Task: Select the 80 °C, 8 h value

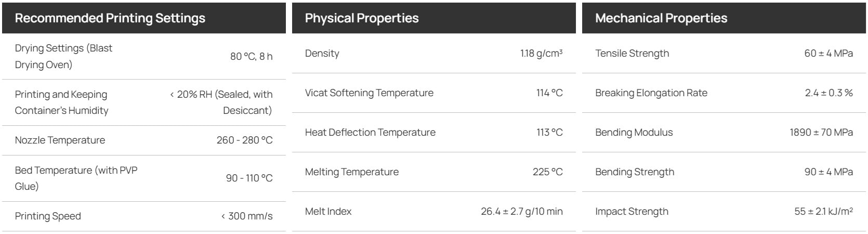Action: (251, 56)
